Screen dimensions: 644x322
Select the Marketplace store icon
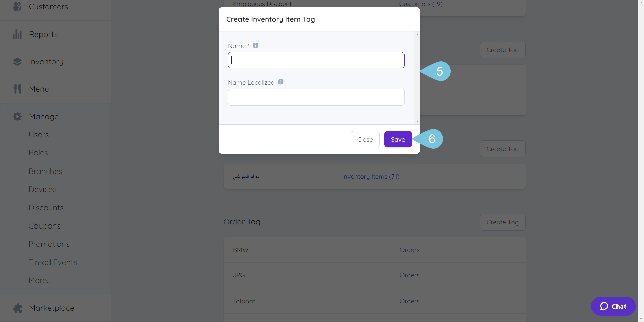(x=17, y=308)
